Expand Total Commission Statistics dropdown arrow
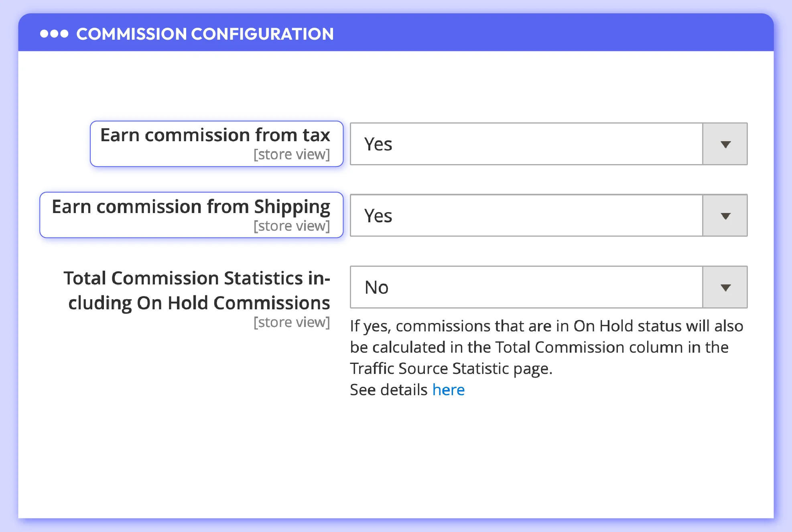792x532 pixels. pyautogui.click(x=725, y=287)
